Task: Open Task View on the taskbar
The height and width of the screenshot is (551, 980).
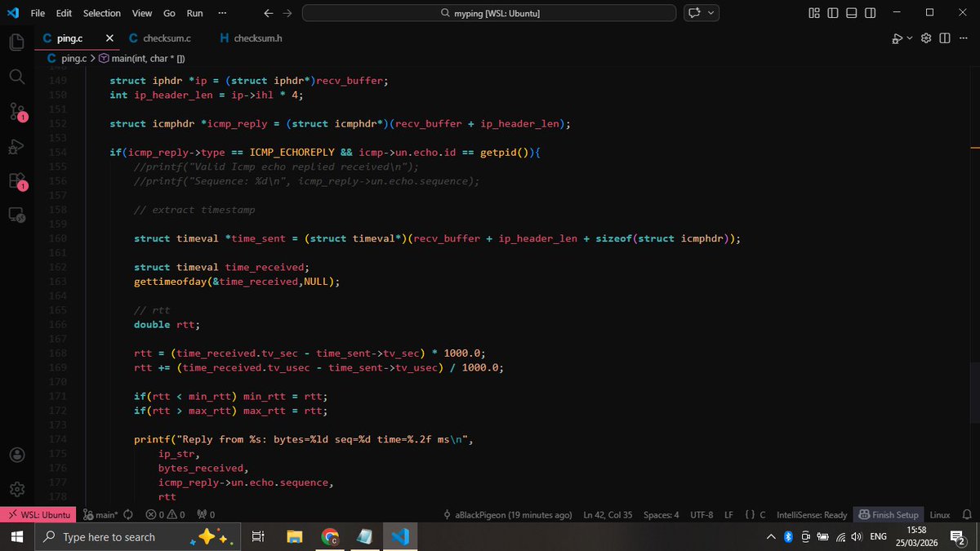Action: click(x=258, y=537)
